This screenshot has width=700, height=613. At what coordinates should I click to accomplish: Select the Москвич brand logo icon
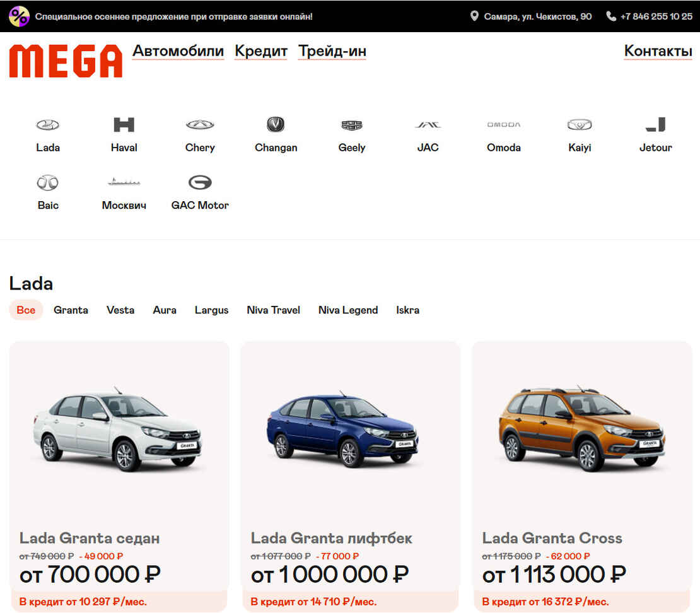click(124, 182)
